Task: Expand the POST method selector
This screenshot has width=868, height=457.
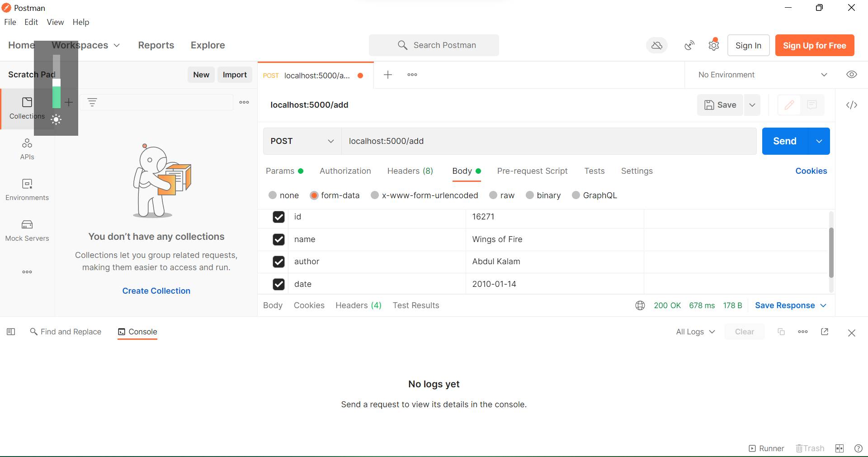Action: coord(301,141)
